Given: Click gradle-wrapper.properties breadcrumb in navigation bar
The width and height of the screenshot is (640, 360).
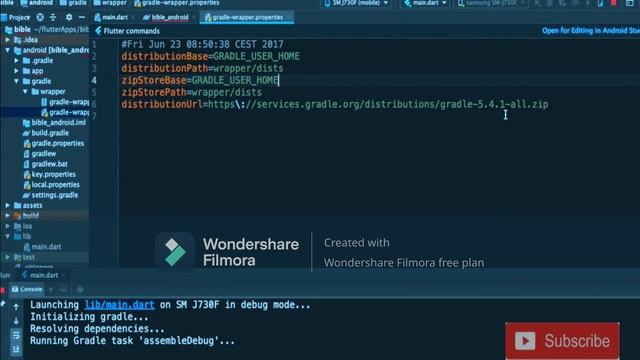Looking at the screenshot, I should 177,3.
